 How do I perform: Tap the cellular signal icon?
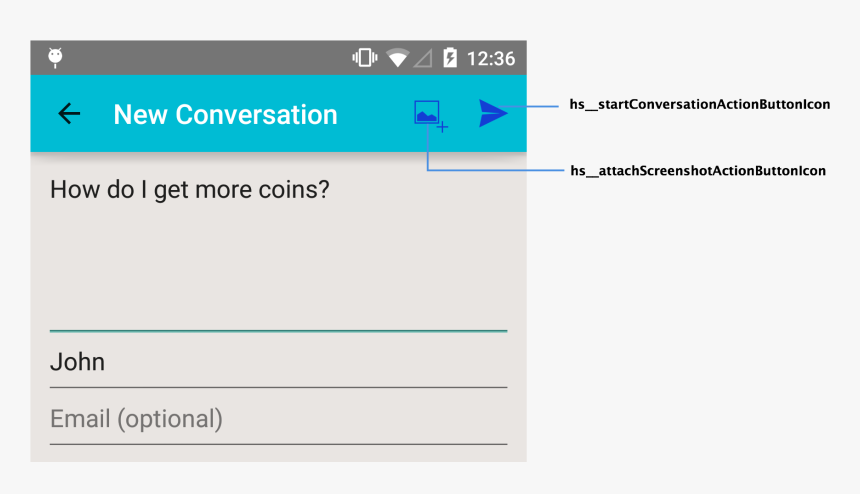click(x=423, y=58)
